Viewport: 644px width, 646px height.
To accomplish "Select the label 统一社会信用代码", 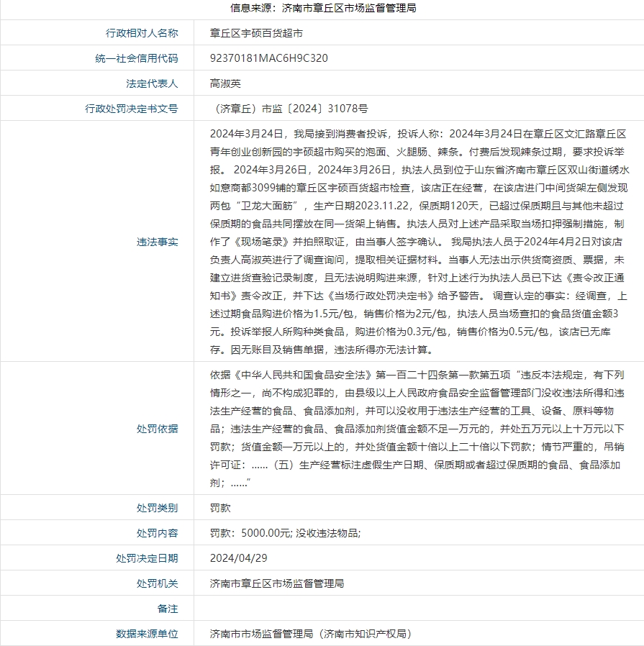I will 137,58.
